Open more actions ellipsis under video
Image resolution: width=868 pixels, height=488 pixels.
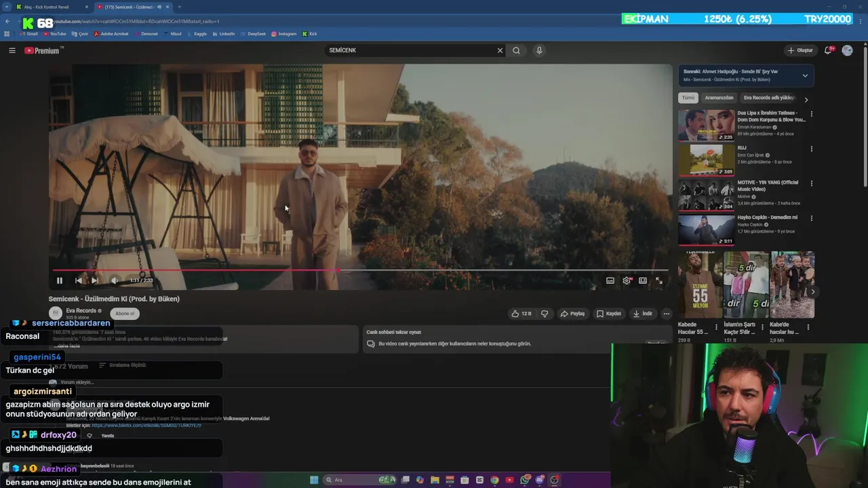(667, 314)
